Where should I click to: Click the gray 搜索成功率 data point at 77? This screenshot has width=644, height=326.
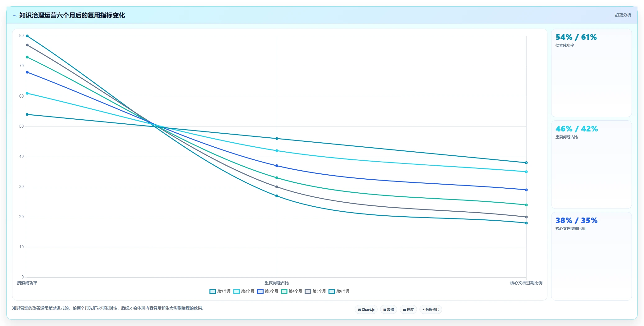[27, 45]
